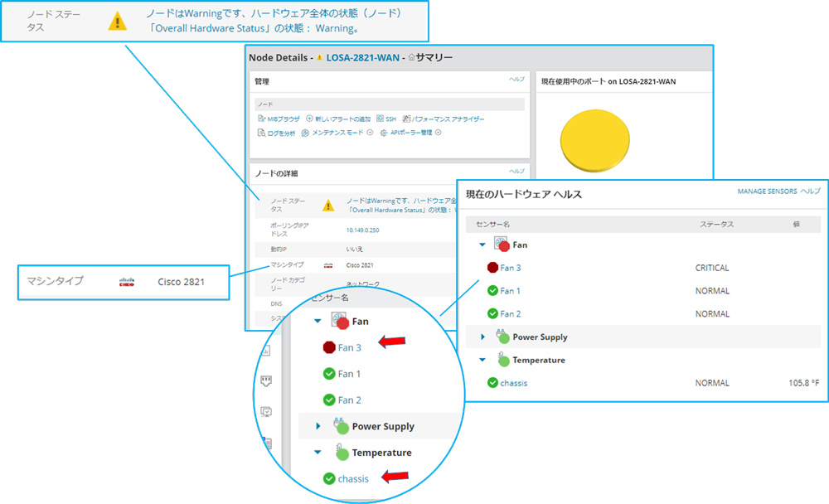829x504 pixels.
Task: Open the メンテナンス モード dropdown arrow
Action: pyautogui.click(x=370, y=132)
